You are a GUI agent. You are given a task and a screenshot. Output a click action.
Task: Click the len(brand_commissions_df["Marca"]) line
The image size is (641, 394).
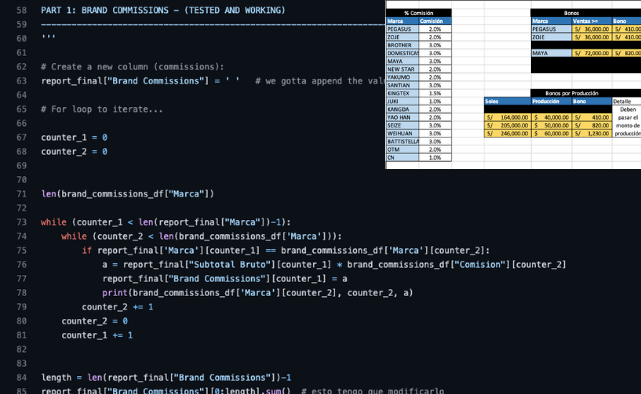click(128, 194)
